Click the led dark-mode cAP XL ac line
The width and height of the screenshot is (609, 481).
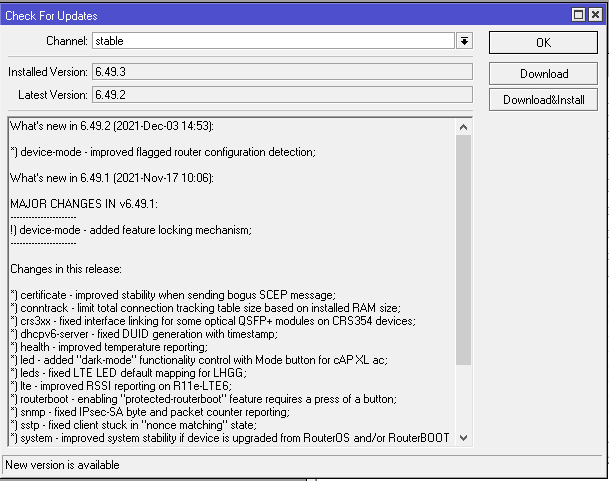click(x=199, y=360)
